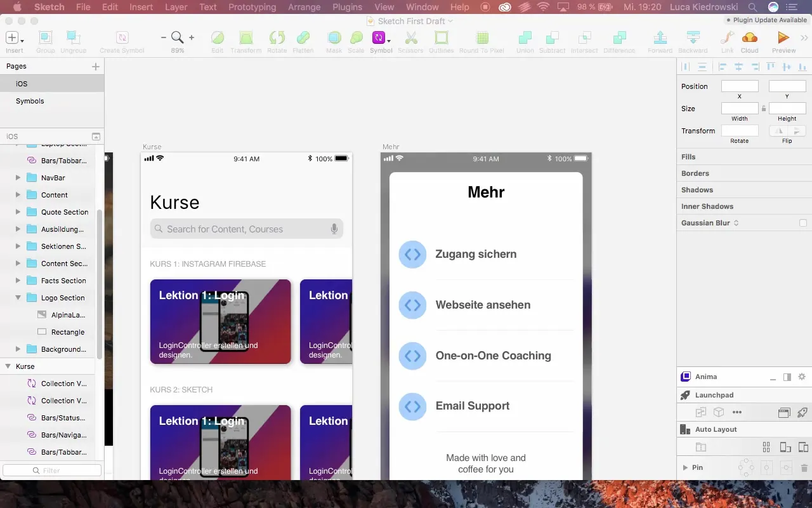Add a new page with the plus icon

96,66
